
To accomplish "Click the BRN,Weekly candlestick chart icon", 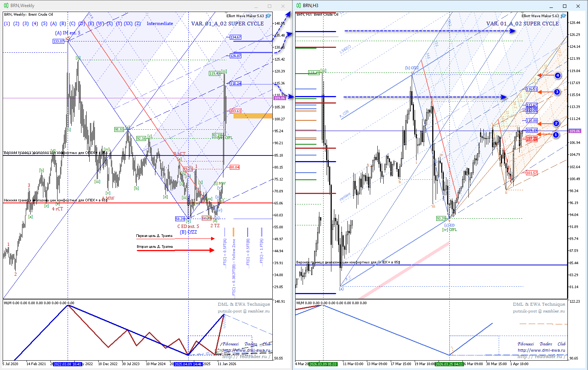I will tap(6, 6).
